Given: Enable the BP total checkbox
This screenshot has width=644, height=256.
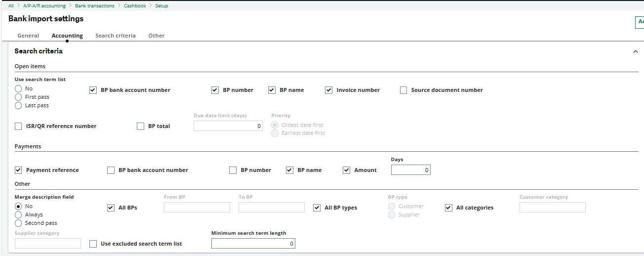Looking at the screenshot, I should coord(141,126).
